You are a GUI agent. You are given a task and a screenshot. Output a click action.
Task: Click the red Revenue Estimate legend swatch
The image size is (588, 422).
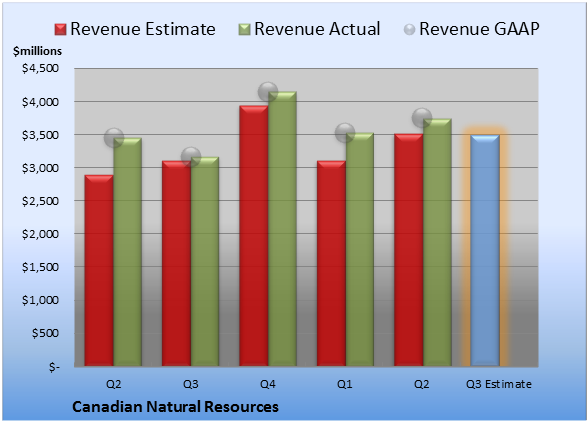(x=60, y=30)
